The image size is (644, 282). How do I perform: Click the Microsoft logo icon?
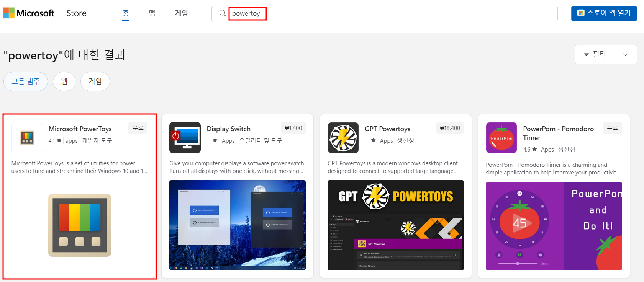point(9,13)
